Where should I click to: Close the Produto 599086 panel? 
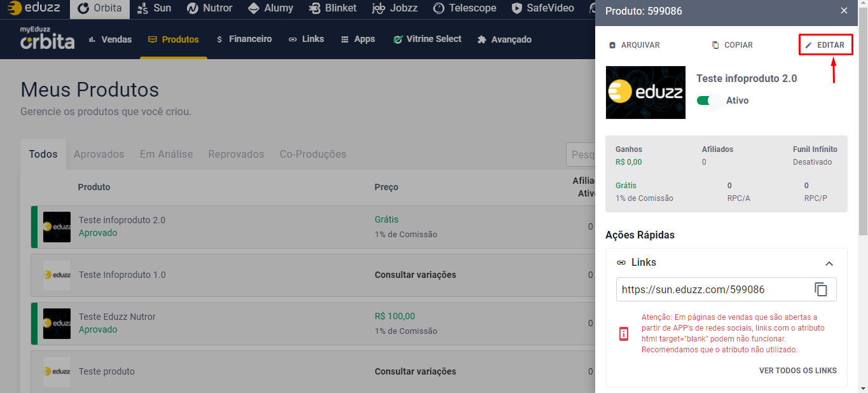click(x=844, y=11)
